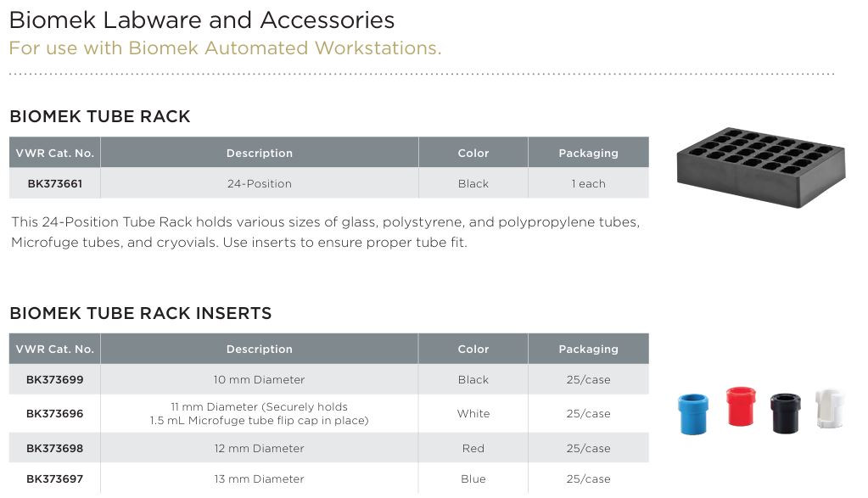This screenshot has width=868, height=498.
Task: Click Biomek Labware and Accessories title
Action: tap(201, 20)
